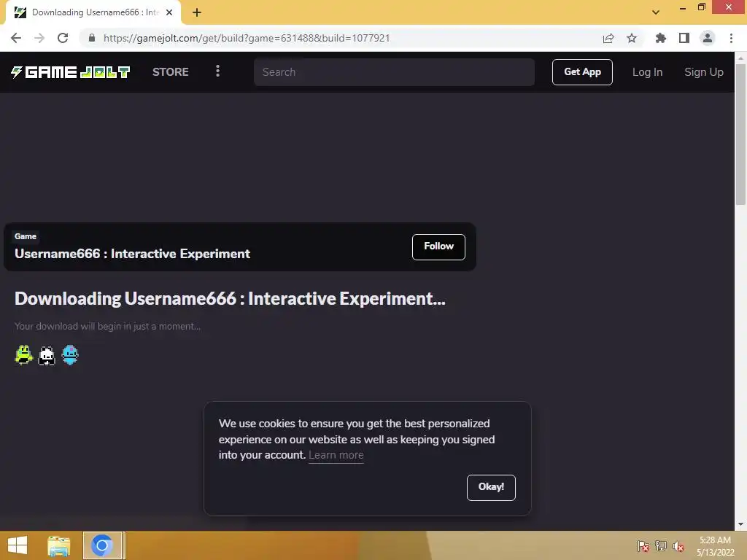Image resolution: width=747 pixels, height=560 pixels.
Task: Click "Your download will begin in just a moment..." text
Action: point(107,326)
